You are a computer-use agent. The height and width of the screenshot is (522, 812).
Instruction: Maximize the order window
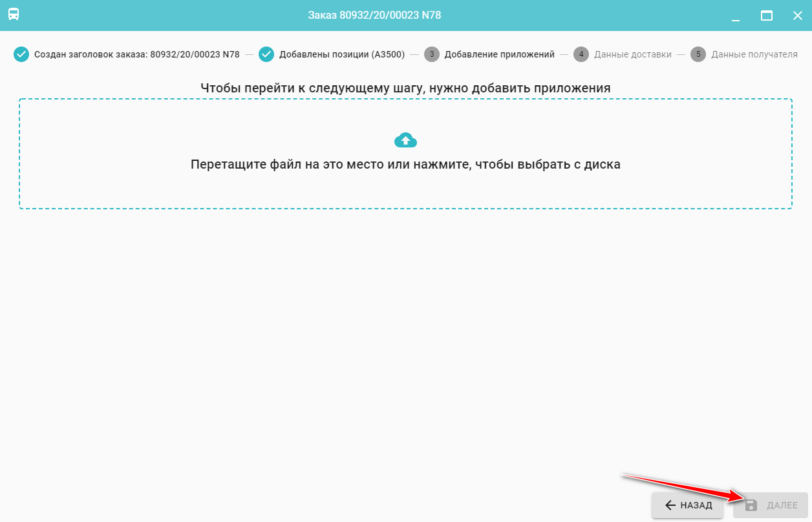point(767,16)
